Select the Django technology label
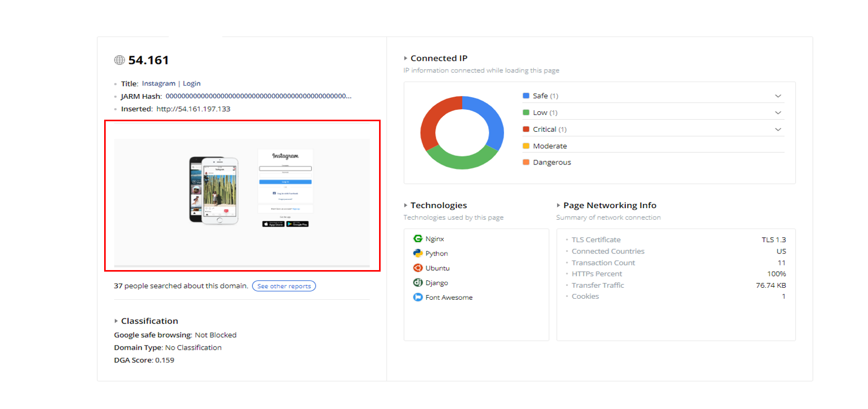 pos(436,283)
